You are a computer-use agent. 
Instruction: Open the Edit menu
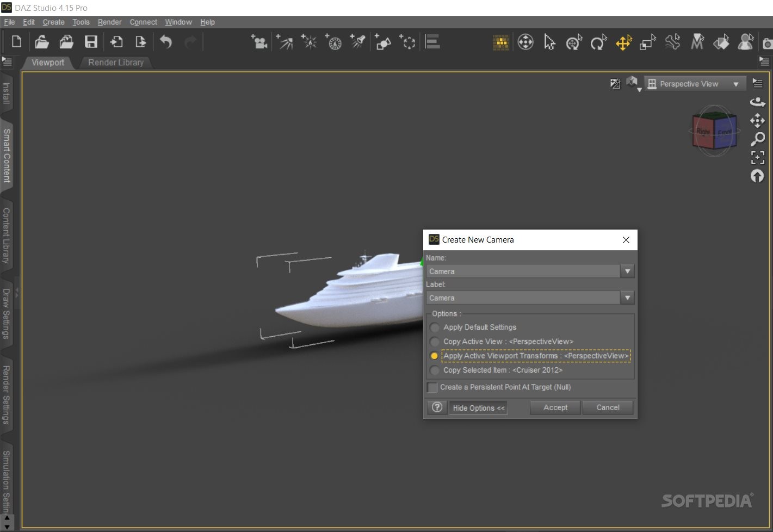click(x=29, y=22)
